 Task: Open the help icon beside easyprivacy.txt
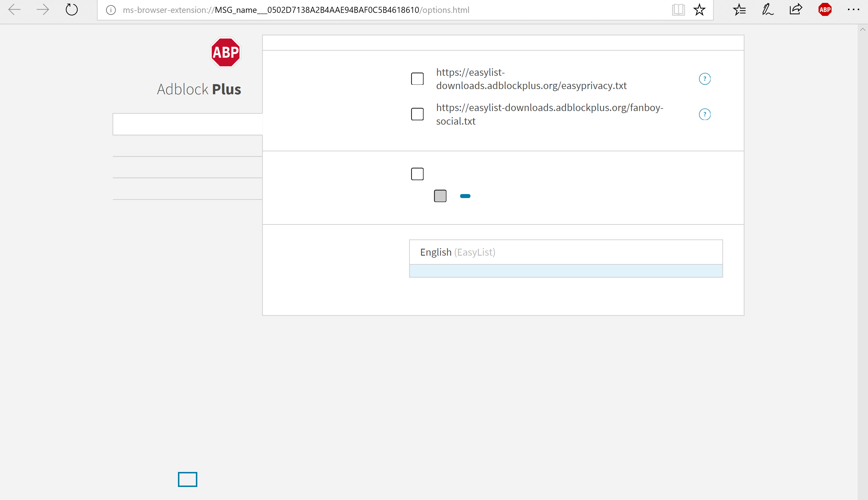point(705,79)
